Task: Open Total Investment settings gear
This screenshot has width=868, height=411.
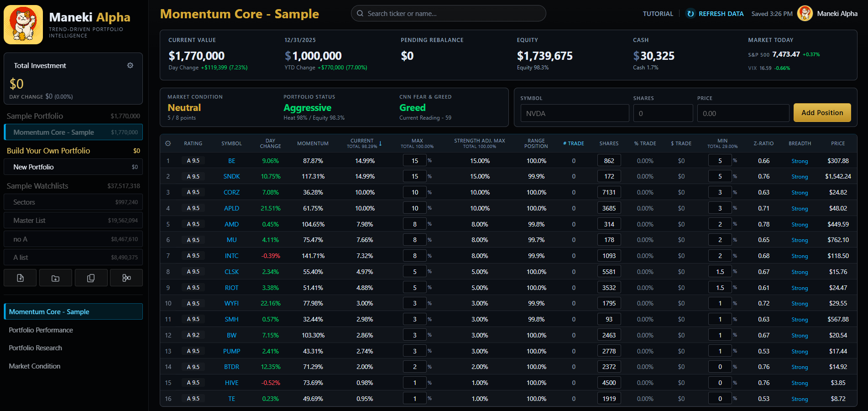Action: tap(130, 65)
